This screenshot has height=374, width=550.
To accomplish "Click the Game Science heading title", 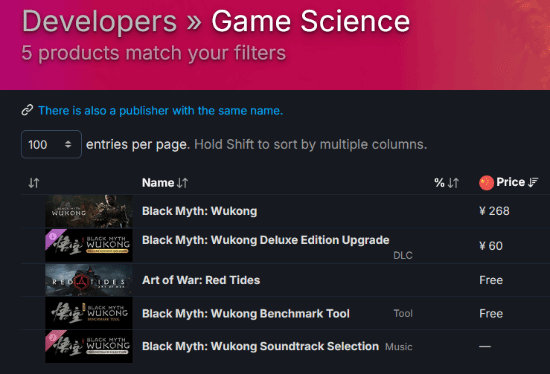I will pos(310,21).
